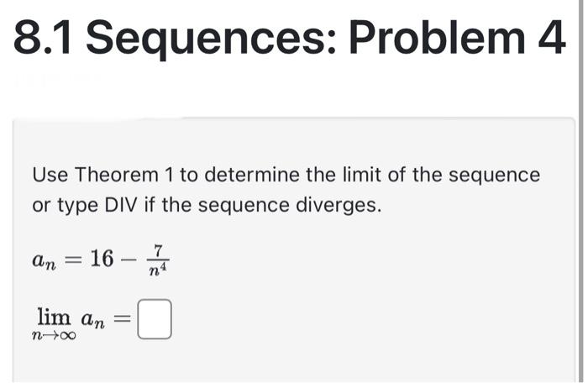Click the 'a_n' term left of formula equals

[x=45, y=260]
